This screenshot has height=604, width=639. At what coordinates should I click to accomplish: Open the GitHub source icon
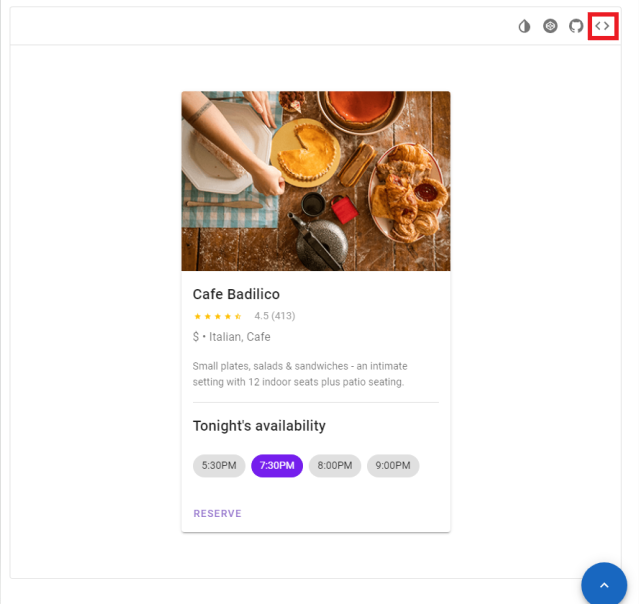click(576, 26)
